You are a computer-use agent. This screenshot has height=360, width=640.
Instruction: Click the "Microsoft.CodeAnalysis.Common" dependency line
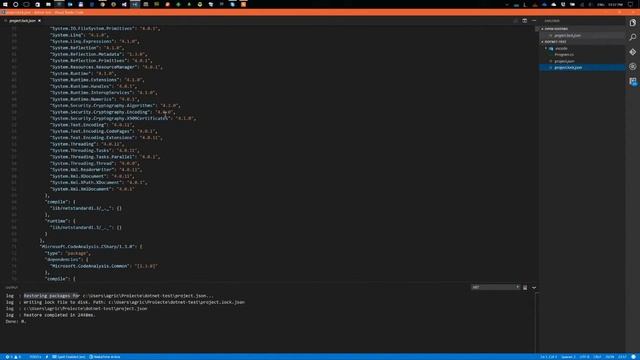(x=104, y=266)
